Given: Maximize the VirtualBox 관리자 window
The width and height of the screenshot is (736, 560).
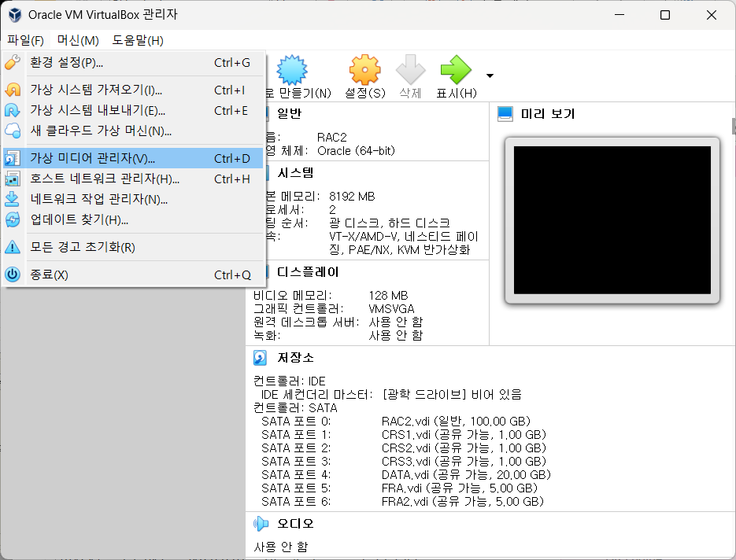Looking at the screenshot, I should pyautogui.click(x=665, y=15).
